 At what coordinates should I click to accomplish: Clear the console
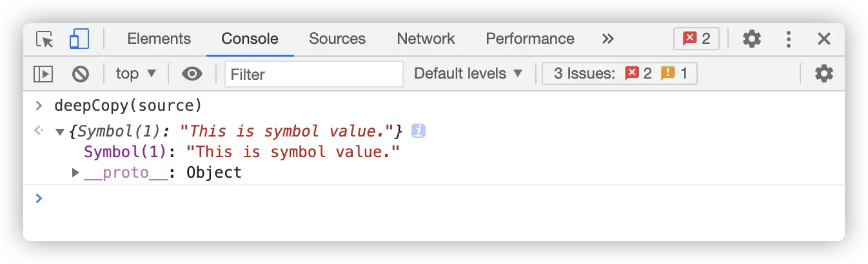click(x=80, y=74)
